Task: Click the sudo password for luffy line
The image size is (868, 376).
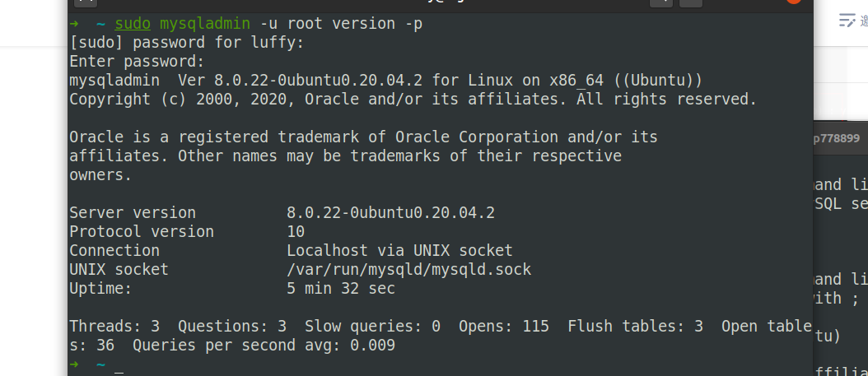Action: coord(186,43)
